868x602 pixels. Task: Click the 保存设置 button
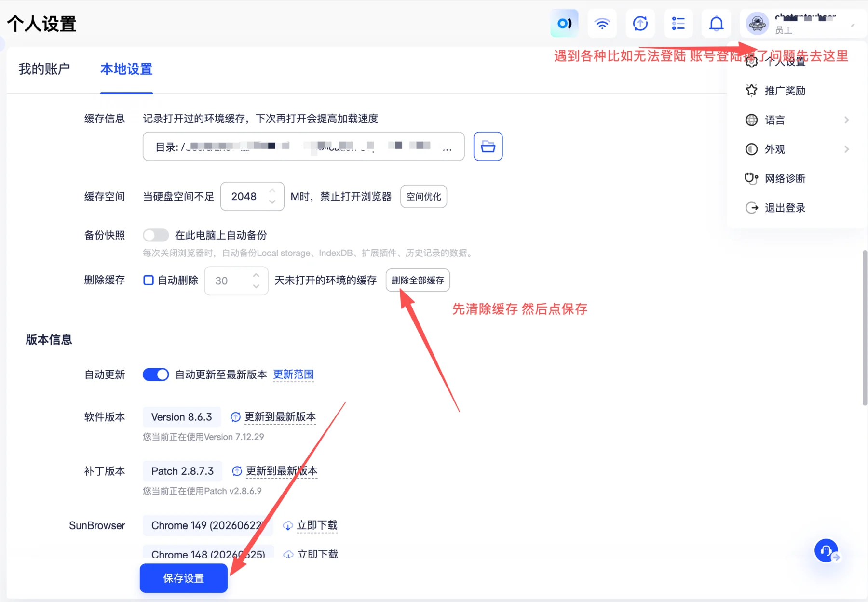tap(184, 578)
